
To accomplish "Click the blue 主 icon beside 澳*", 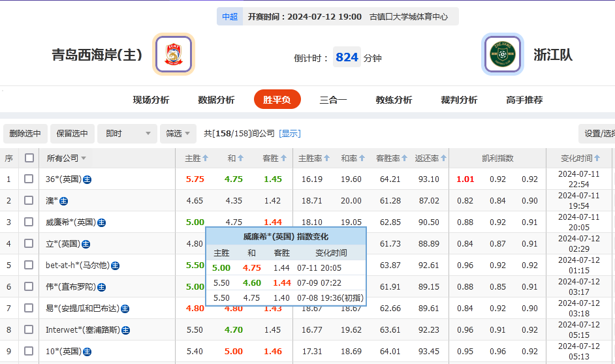I will point(64,201).
